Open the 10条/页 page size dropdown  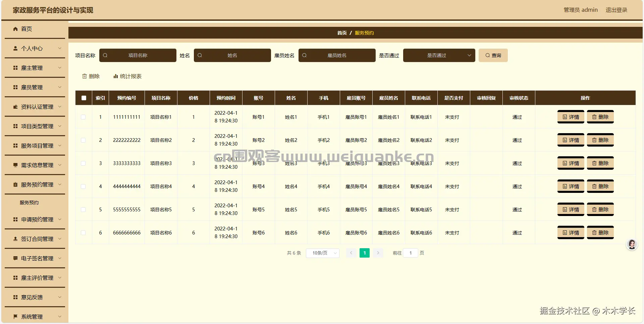pos(323,253)
